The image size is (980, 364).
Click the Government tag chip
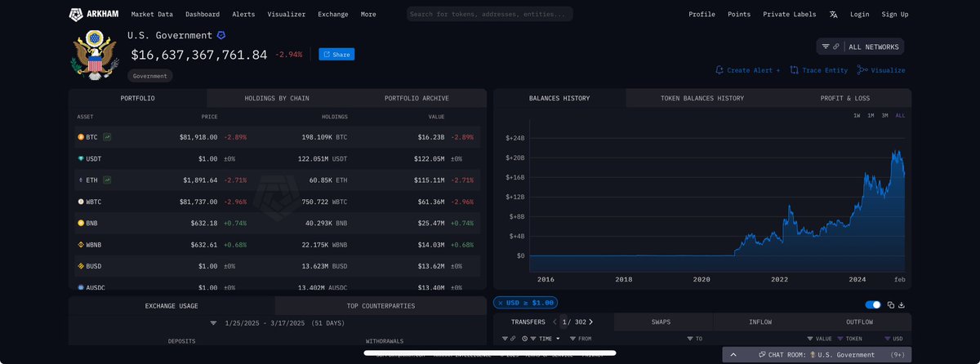pyautogui.click(x=150, y=76)
